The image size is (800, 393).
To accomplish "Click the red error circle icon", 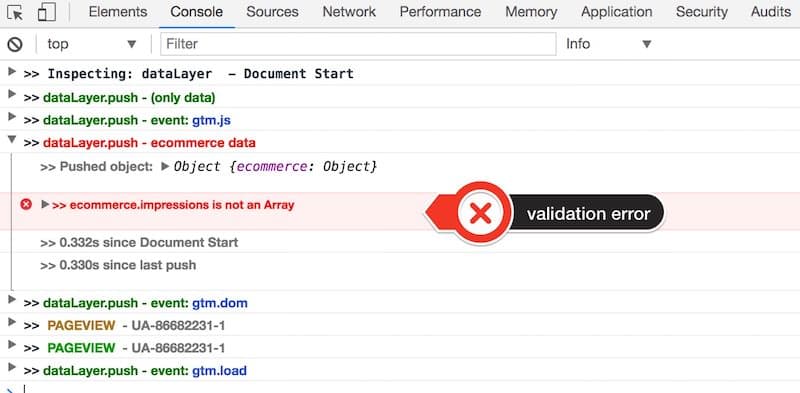I will pos(26,205).
